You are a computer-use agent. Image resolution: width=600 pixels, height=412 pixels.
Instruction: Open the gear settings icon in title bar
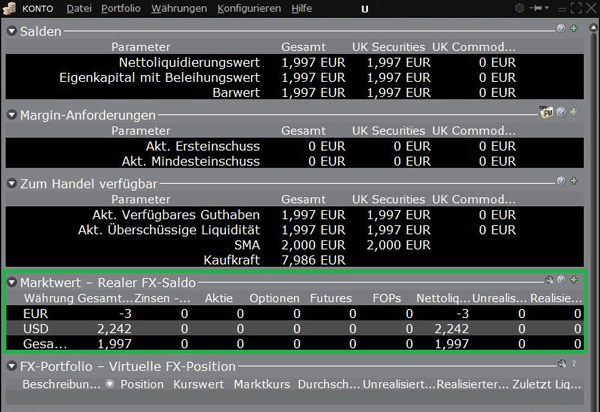[519, 8]
